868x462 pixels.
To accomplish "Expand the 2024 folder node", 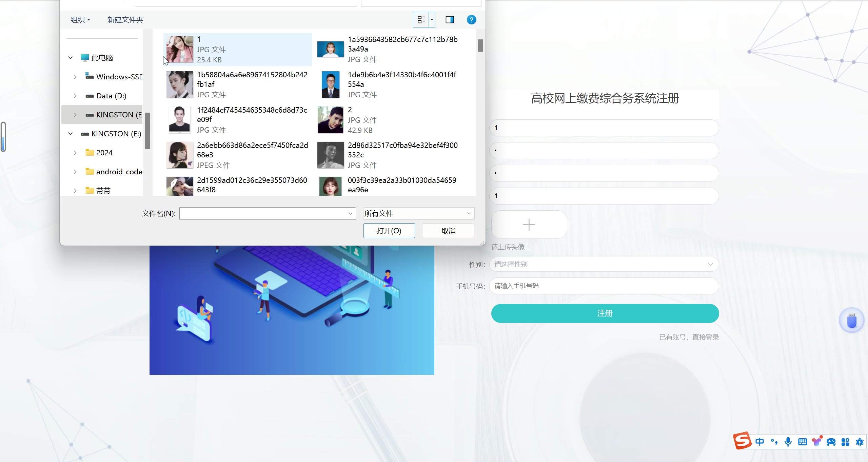I will pos(75,153).
